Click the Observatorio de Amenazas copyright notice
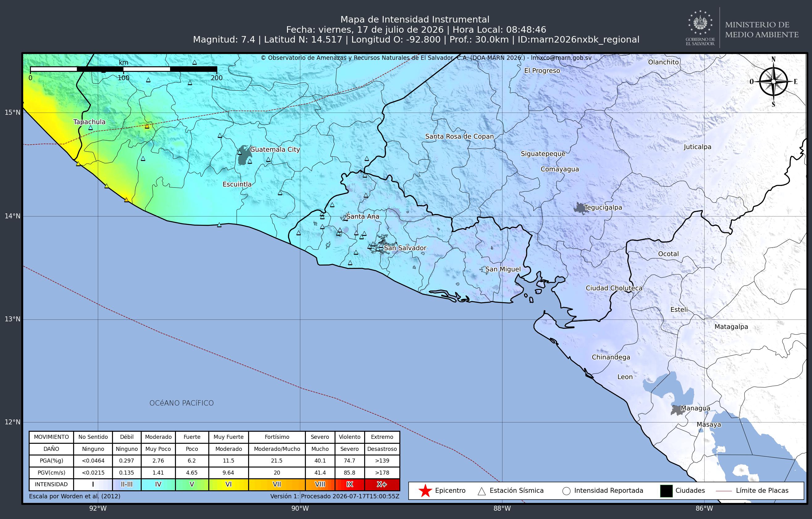812x519 pixels. (426, 58)
